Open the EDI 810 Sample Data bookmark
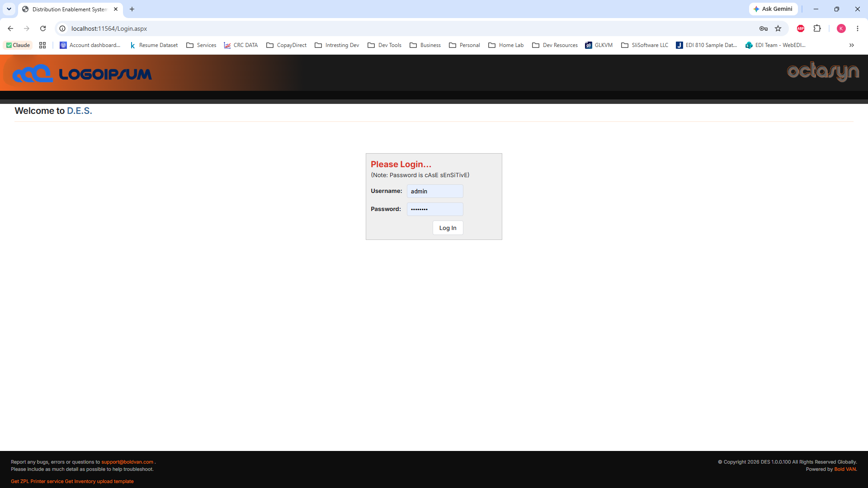 tap(707, 45)
